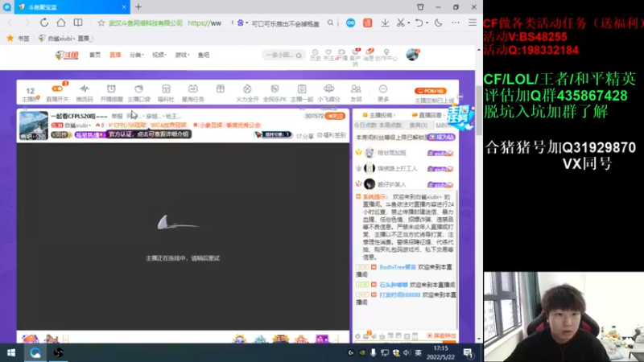Open the 直播回看 link
This screenshot has width=644, height=362.
click(427, 115)
